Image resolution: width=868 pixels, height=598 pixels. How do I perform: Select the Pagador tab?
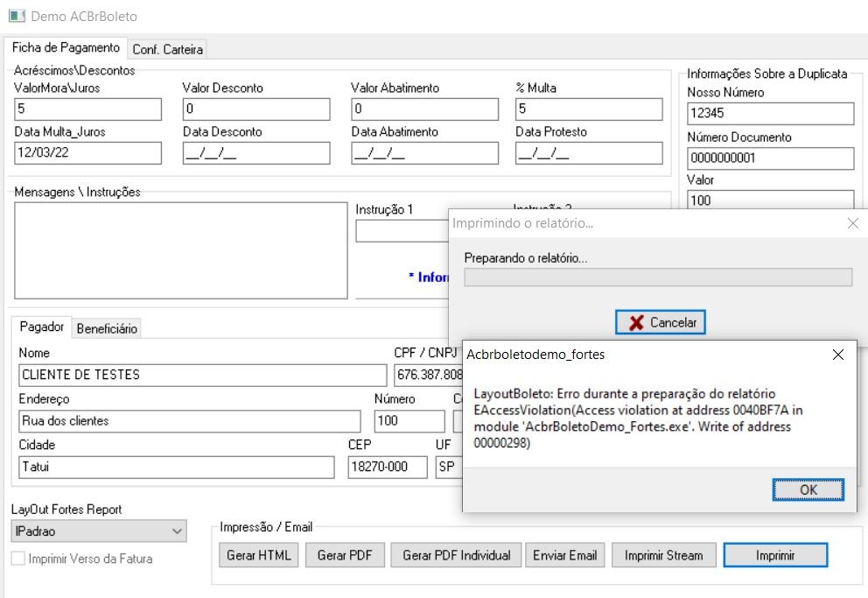pyautogui.click(x=41, y=327)
